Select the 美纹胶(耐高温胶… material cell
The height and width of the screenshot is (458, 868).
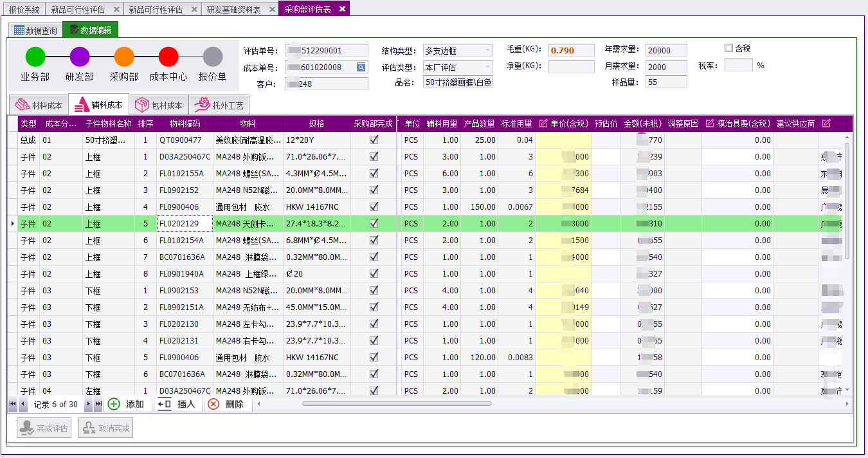click(x=248, y=140)
